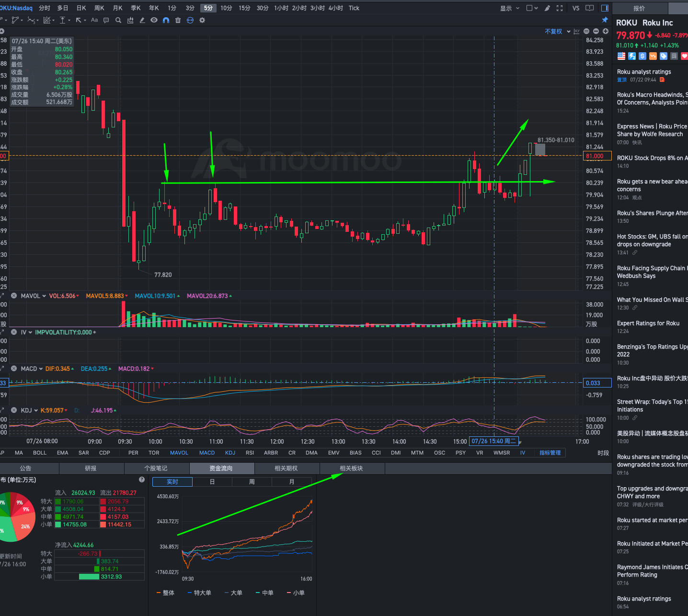Open drawing settings gear
The height and width of the screenshot is (616, 688).
(x=202, y=20)
